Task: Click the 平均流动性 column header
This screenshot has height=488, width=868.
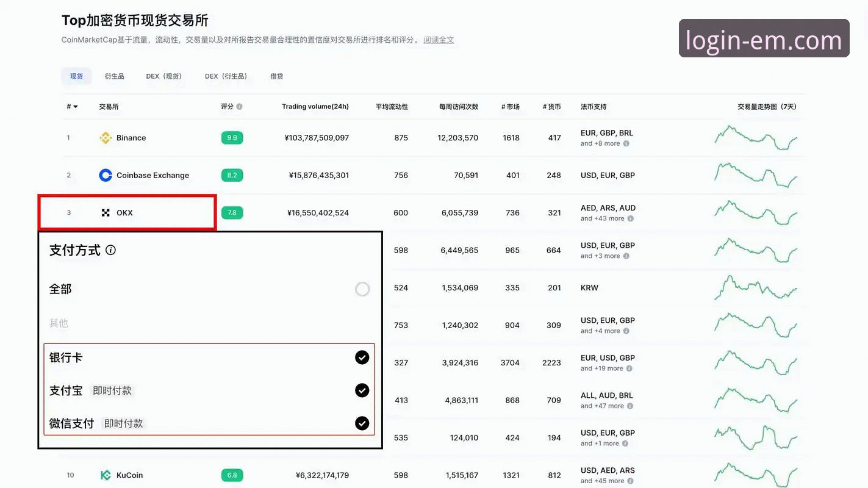Action: tap(392, 107)
